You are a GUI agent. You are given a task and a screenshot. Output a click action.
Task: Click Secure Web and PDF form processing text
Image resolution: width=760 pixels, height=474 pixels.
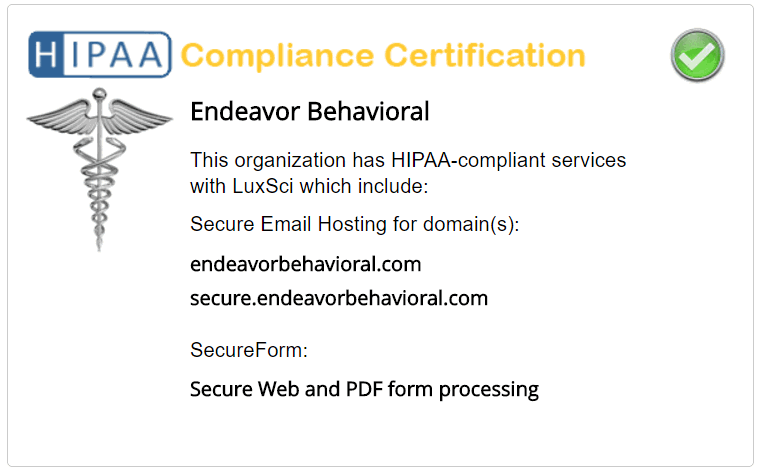click(x=364, y=389)
